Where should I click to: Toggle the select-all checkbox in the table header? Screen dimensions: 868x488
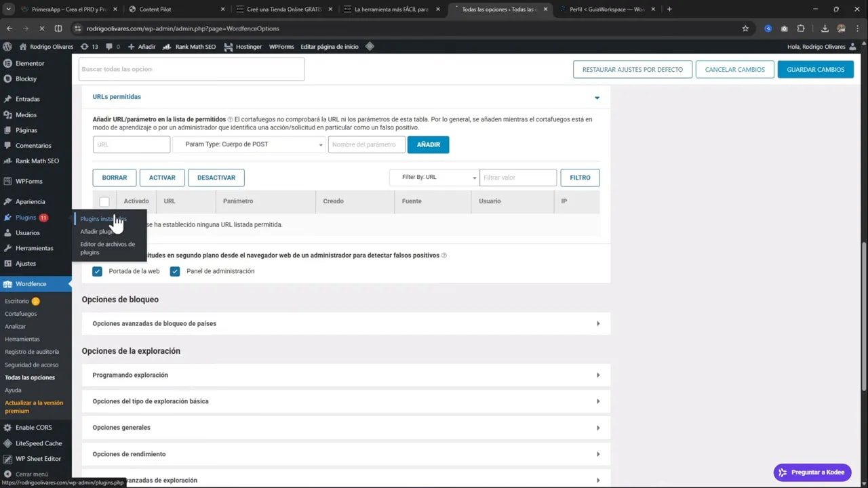click(x=104, y=201)
